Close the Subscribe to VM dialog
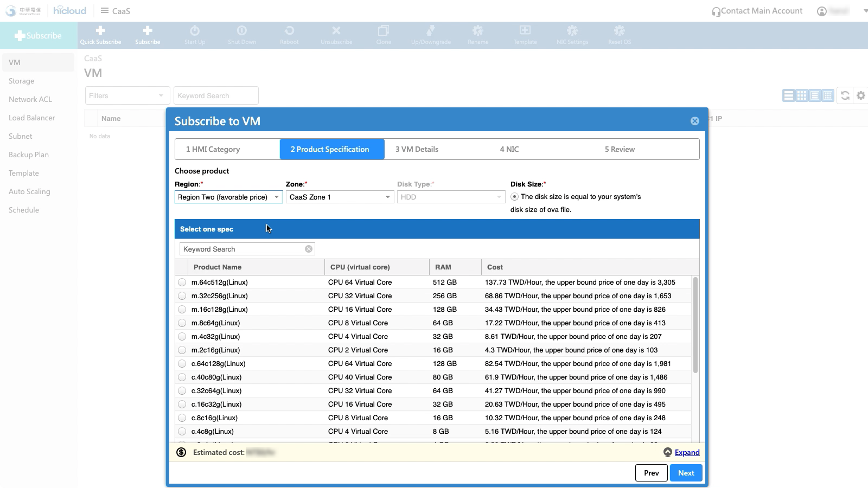Screen dimensions: 868x488 (694, 121)
